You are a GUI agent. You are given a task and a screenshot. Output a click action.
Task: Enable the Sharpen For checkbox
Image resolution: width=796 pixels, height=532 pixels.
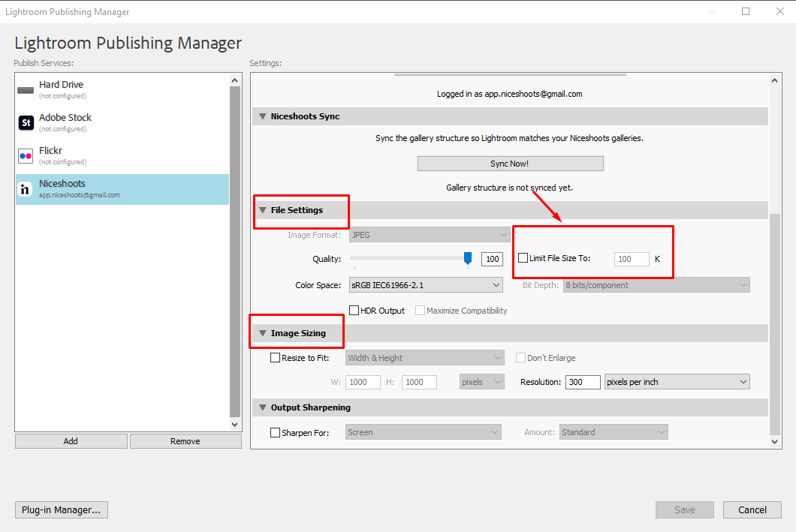point(275,433)
